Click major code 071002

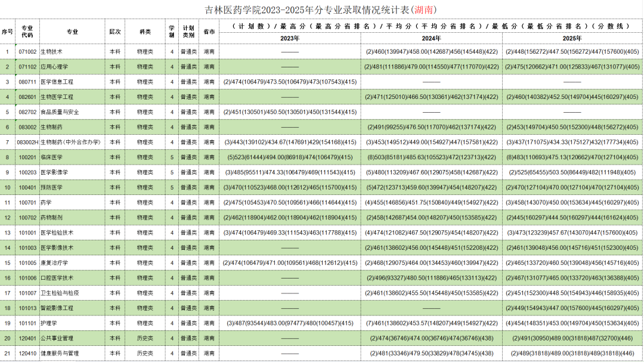pyautogui.click(x=27, y=52)
